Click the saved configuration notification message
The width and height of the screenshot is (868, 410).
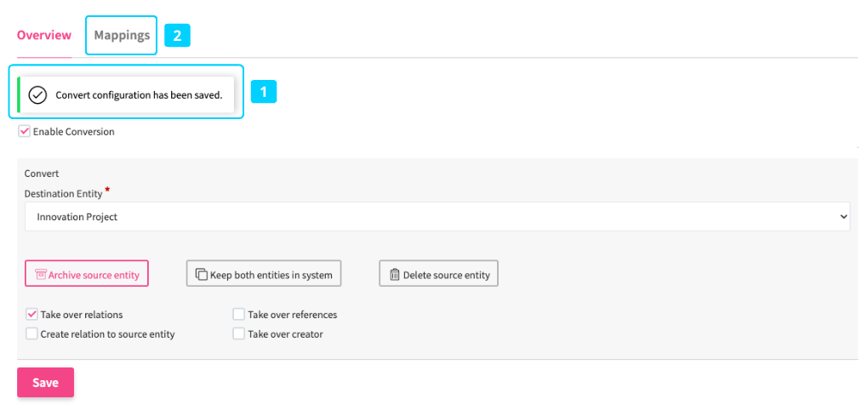pos(139,94)
